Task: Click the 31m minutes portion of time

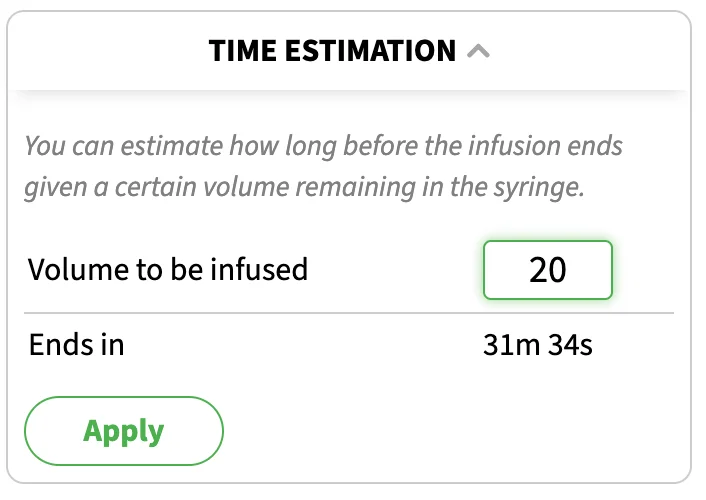Action: pos(511,345)
